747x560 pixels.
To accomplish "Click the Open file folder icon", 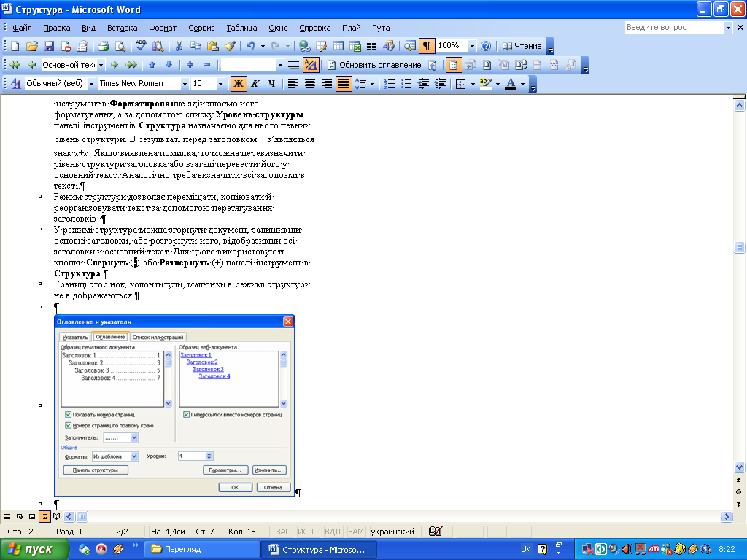I will pos(32,46).
